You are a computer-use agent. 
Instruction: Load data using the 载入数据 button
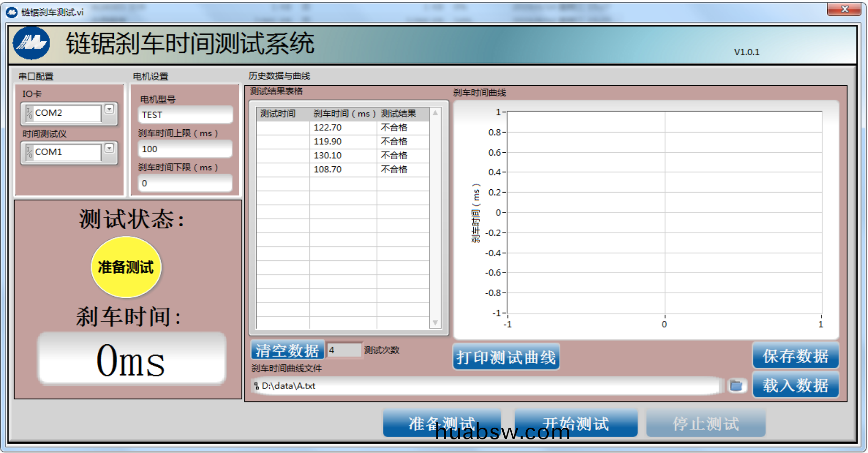795,386
